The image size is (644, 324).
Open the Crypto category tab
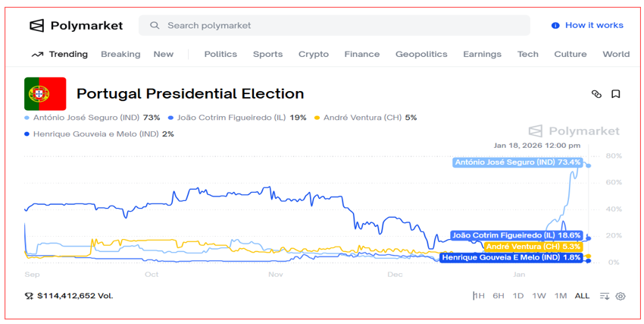(313, 55)
